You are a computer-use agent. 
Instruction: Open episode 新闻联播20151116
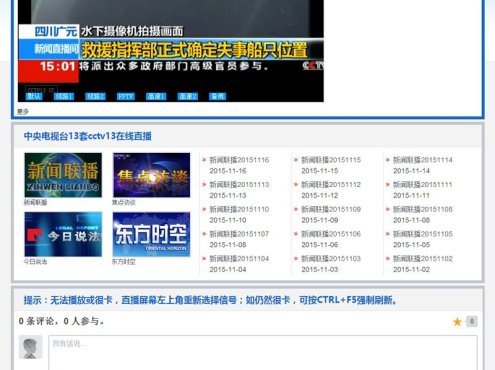pos(239,160)
